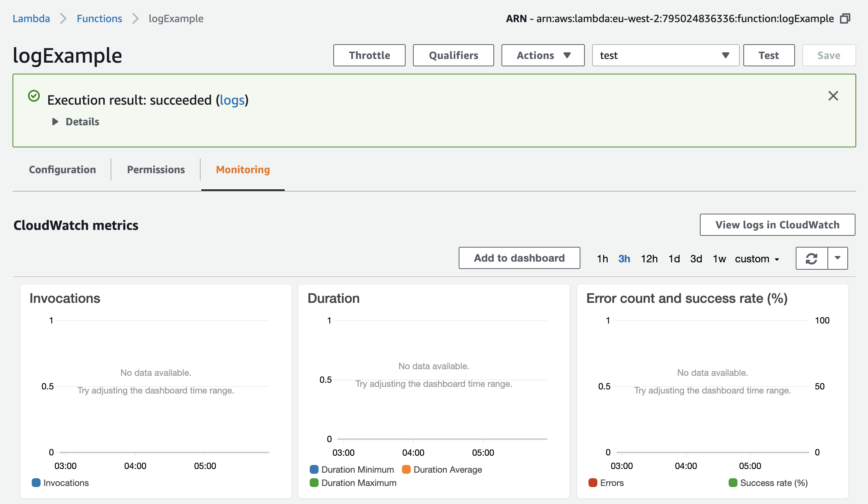The image size is (868, 504).
Task: Switch to the Permissions tab
Action: [156, 169]
